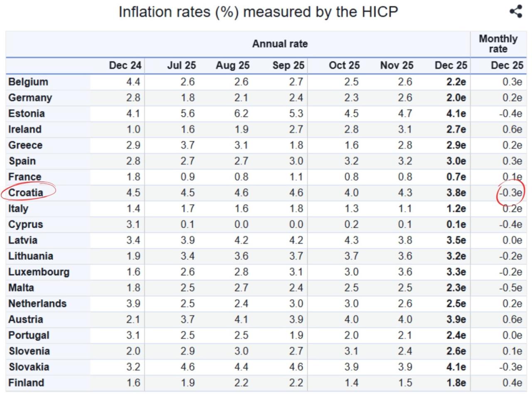This screenshot has width=532, height=394.
Task: Click the Sep 25 column header
Action: point(288,65)
